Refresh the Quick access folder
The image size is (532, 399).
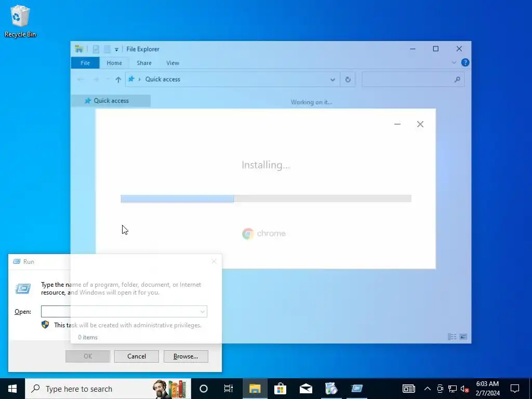[348, 79]
